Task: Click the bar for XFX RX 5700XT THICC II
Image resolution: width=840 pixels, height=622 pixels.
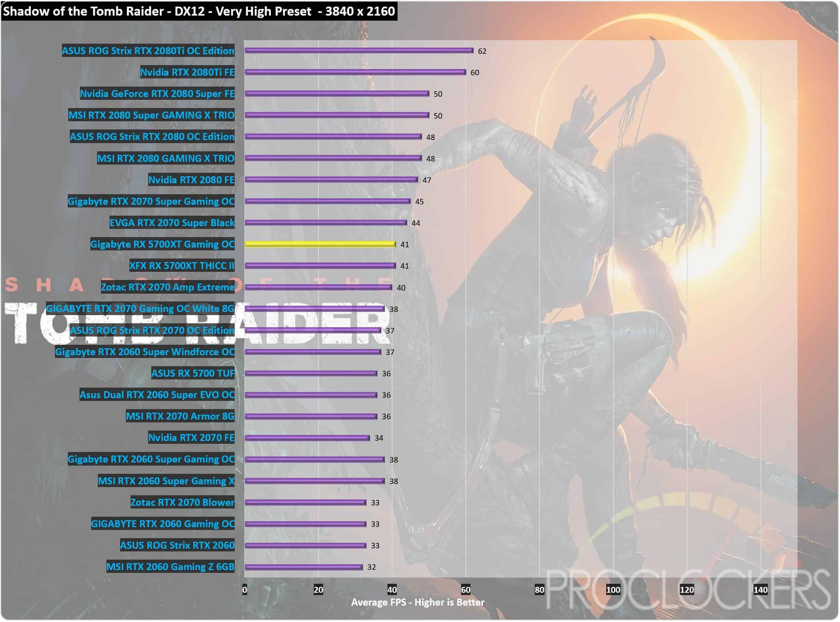Action: click(x=320, y=266)
